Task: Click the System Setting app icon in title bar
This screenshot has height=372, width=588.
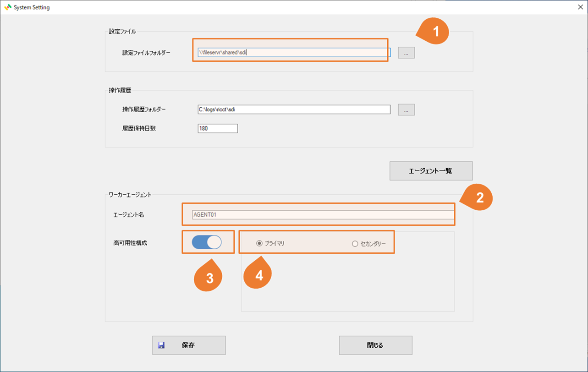Action: (x=7, y=7)
